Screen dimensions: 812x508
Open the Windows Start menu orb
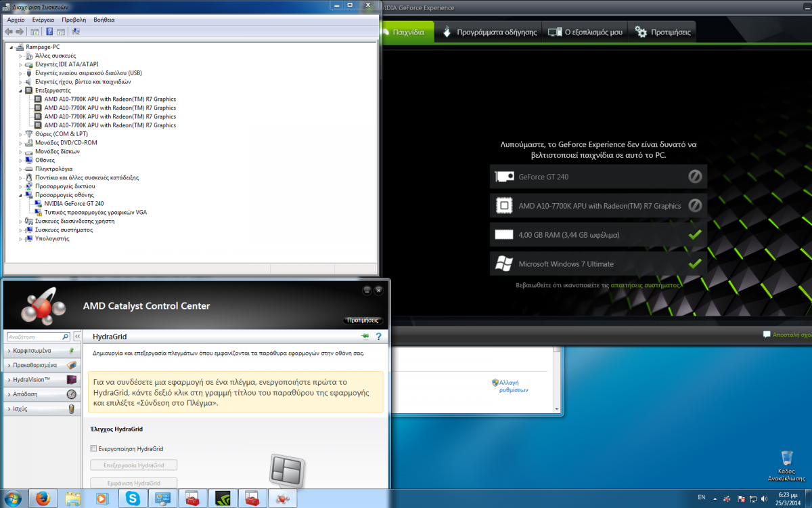(13, 499)
